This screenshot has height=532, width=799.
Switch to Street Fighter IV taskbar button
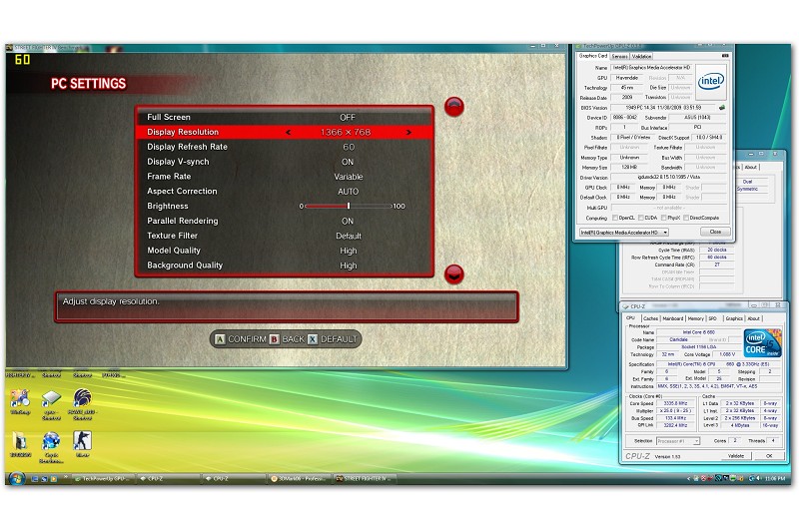(366, 479)
